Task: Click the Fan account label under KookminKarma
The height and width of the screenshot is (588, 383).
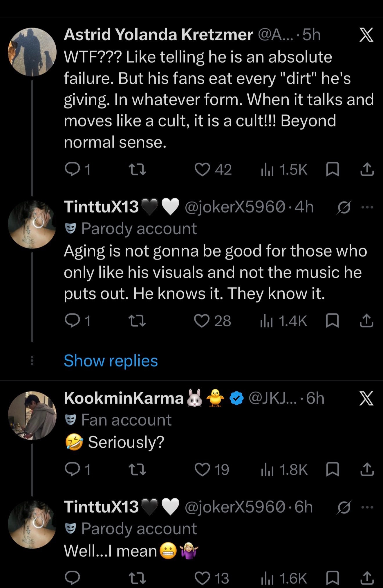Action: click(x=126, y=420)
